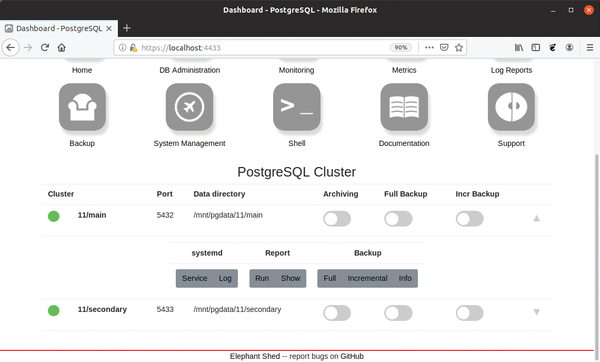Open the Monitoring label
Image resolution: width=600 pixels, height=362 pixels.
point(297,70)
